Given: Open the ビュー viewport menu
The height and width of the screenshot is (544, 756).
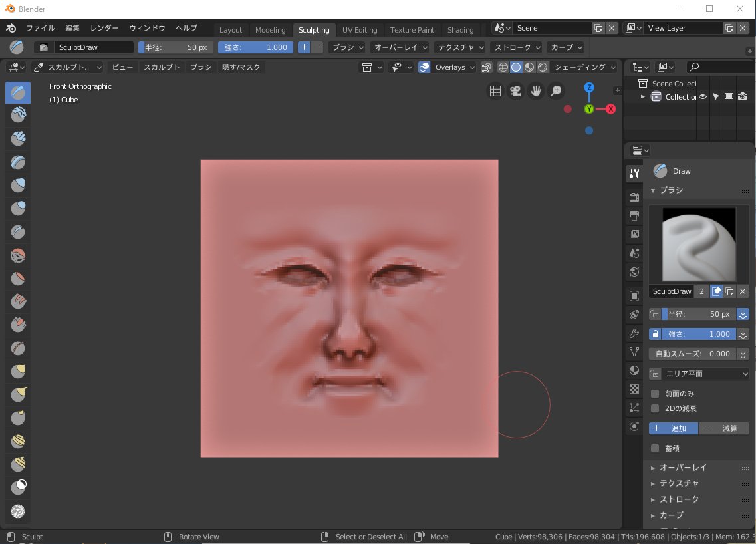Looking at the screenshot, I should pos(122,67).
